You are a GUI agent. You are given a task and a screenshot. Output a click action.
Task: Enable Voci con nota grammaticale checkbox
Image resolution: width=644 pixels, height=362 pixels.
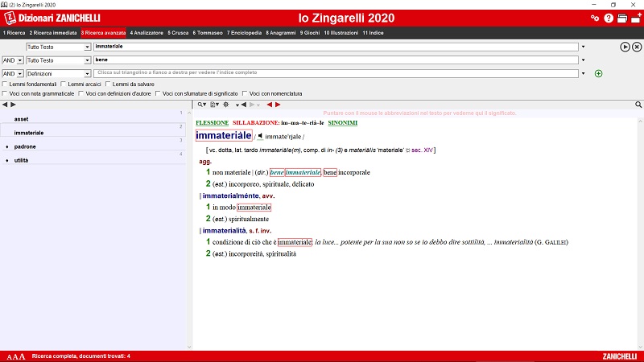[x=5, y=93]
